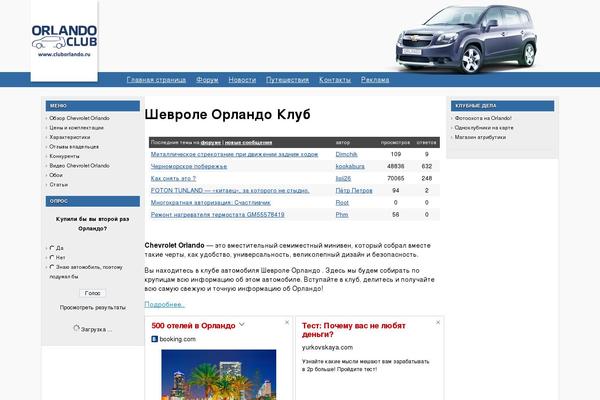
Task: Click 'форуме' link in table header
Action: (211, 142)
